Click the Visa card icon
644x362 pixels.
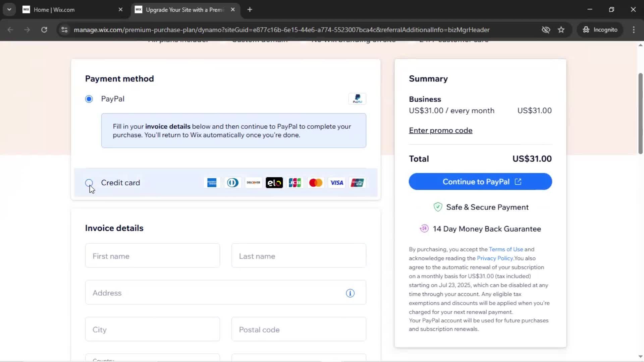[337, 183]
